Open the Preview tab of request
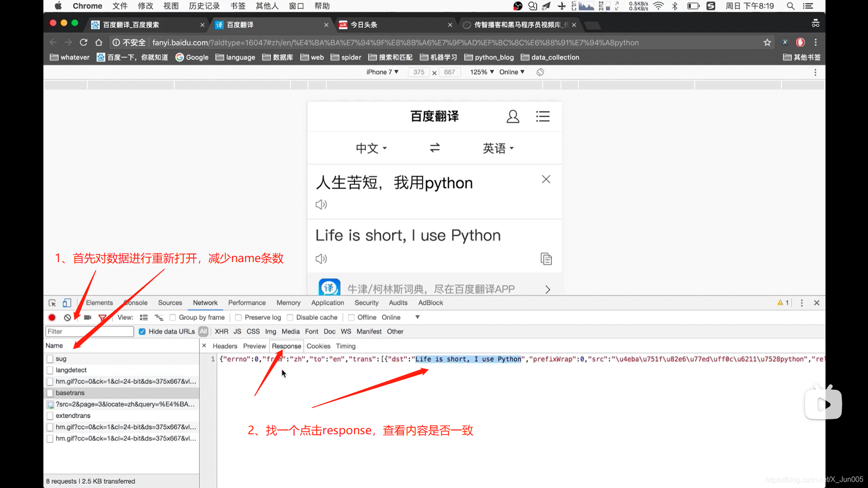This screenshot has width=868, height=488. coord(255,346)
